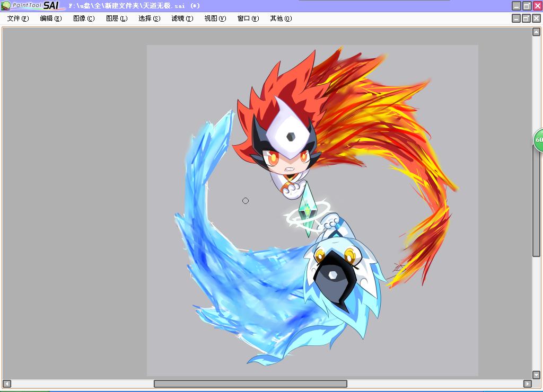Open the 滤镜(T) menu

click(182, 19)
